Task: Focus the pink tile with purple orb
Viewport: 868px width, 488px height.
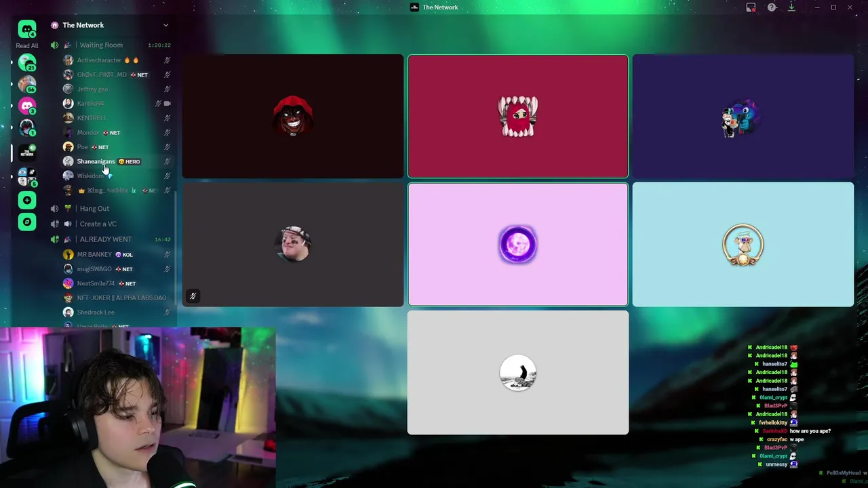Action: click(518, 245)
